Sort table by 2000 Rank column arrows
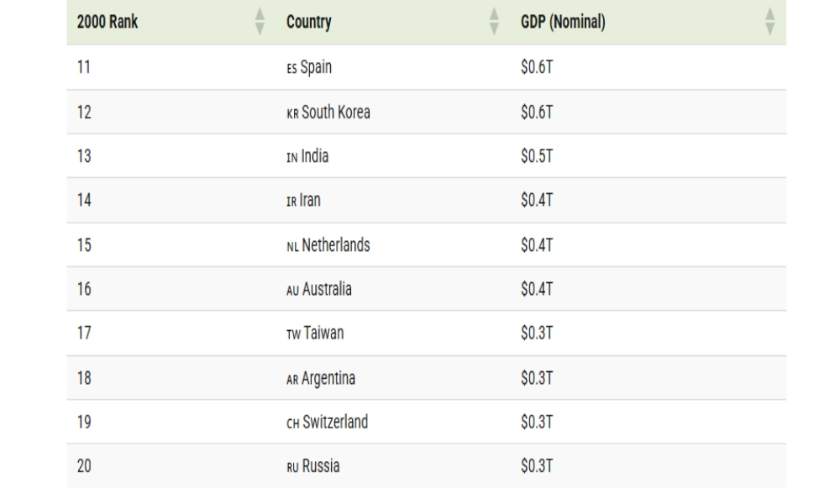The width and height of the screenshot is (840, 504). (x=260, y=23)
